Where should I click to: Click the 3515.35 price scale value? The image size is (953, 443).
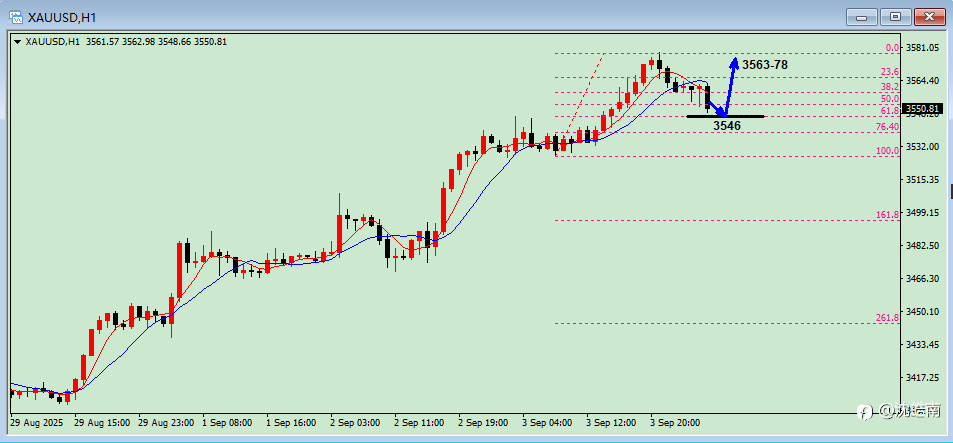(x=923, y=179)
